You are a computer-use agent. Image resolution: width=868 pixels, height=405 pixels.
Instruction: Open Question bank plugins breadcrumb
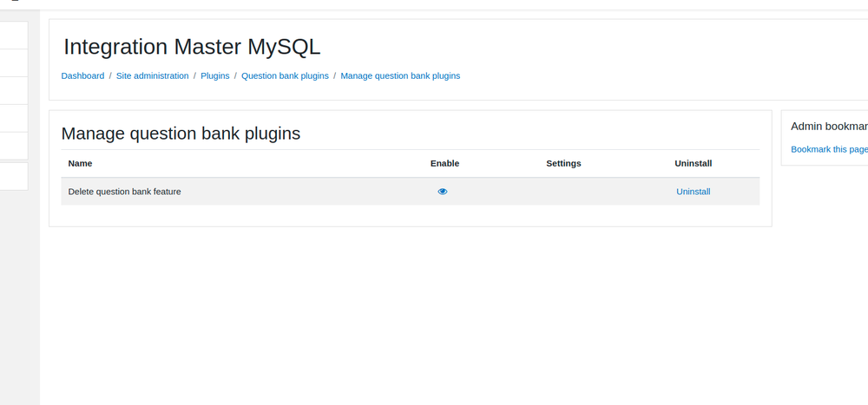click(x=285, y=75)
